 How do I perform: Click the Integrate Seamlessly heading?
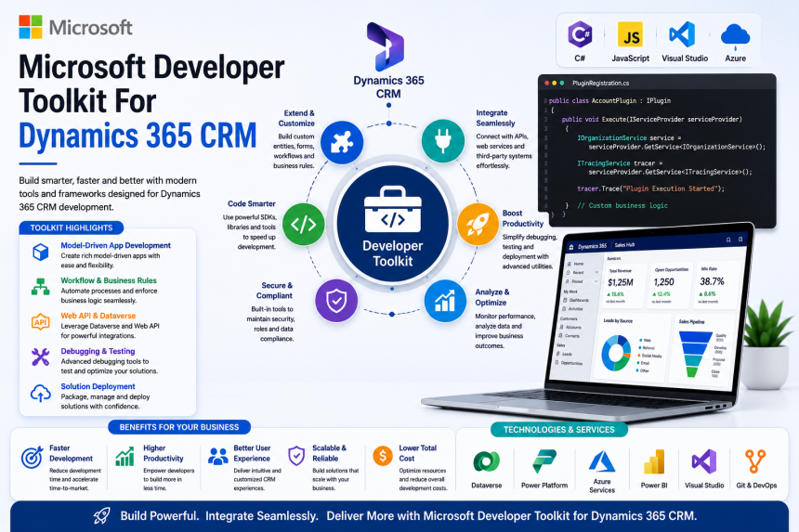[x=496, y=118]
